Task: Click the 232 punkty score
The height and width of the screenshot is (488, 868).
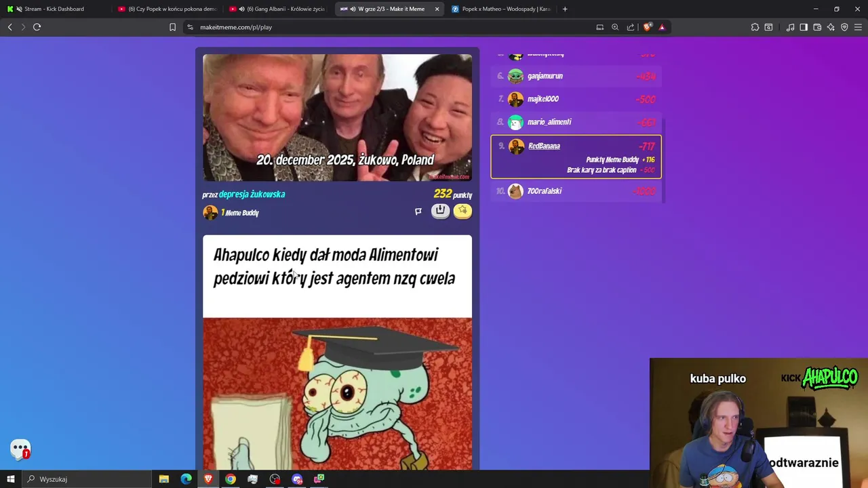Action: pyautogui.click(x=453, y=195)
